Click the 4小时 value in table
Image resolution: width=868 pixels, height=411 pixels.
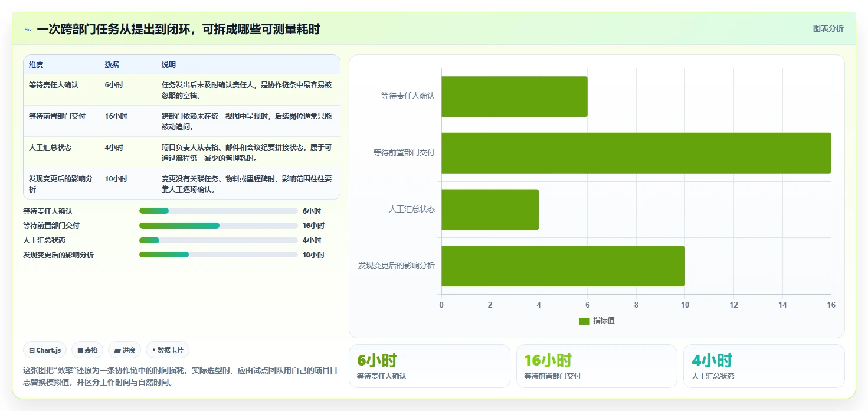(x=114, y=148)
